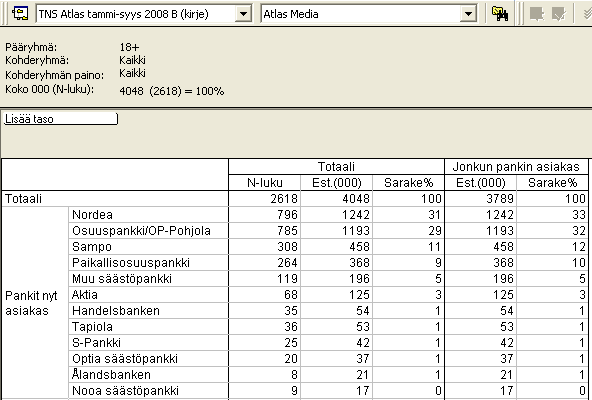Click the database icon left of survey dropdown
The height and width of the screenshot is (400, 592).
click(x=20, y=14)
